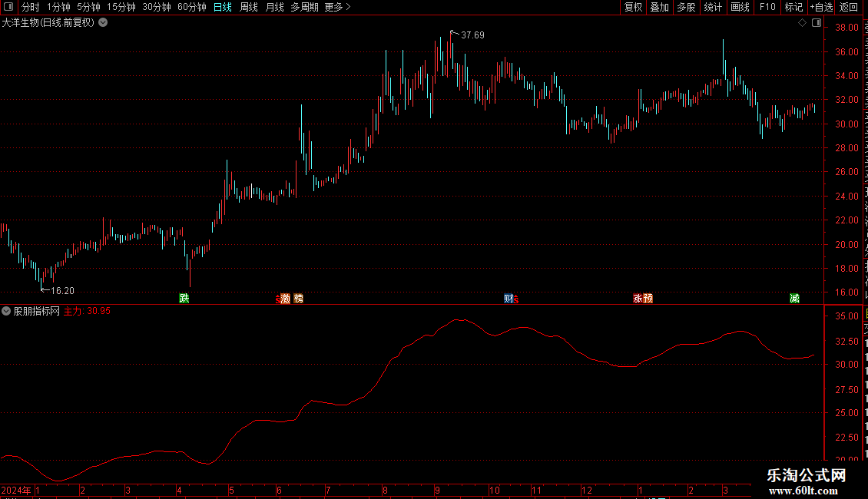Switch to the 分时 chart
Image resolution: width=868 pixels, height=499 pixels.
click(x=31, y=7)
